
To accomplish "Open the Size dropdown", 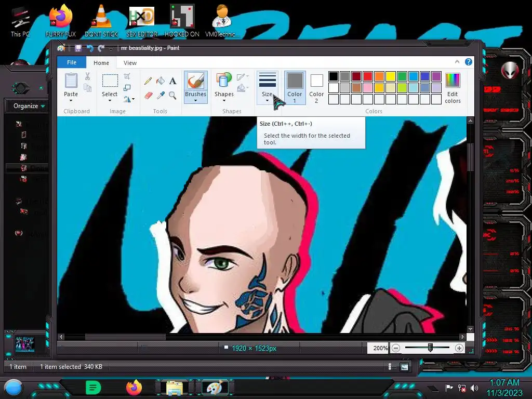I will (268, 87).
